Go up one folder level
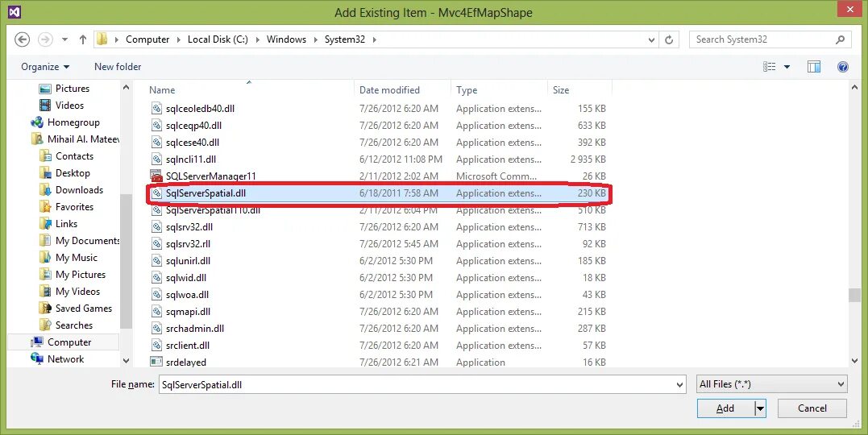 (83, 39)
